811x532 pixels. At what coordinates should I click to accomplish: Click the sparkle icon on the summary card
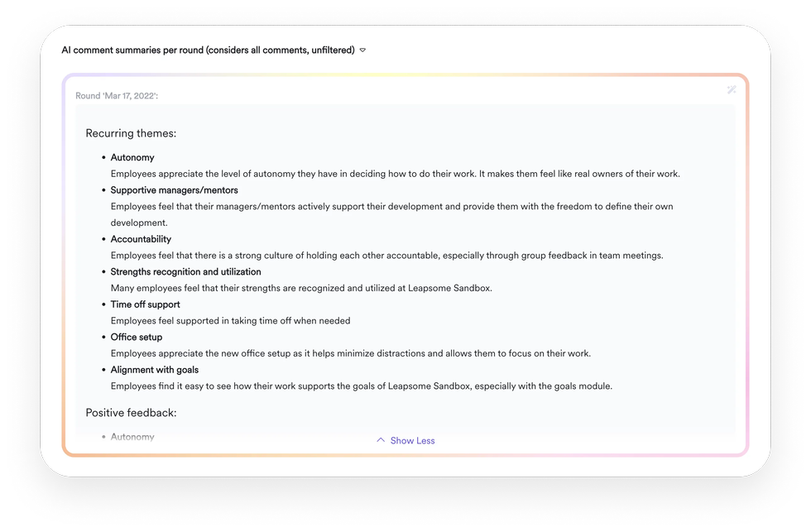point(732,90)
